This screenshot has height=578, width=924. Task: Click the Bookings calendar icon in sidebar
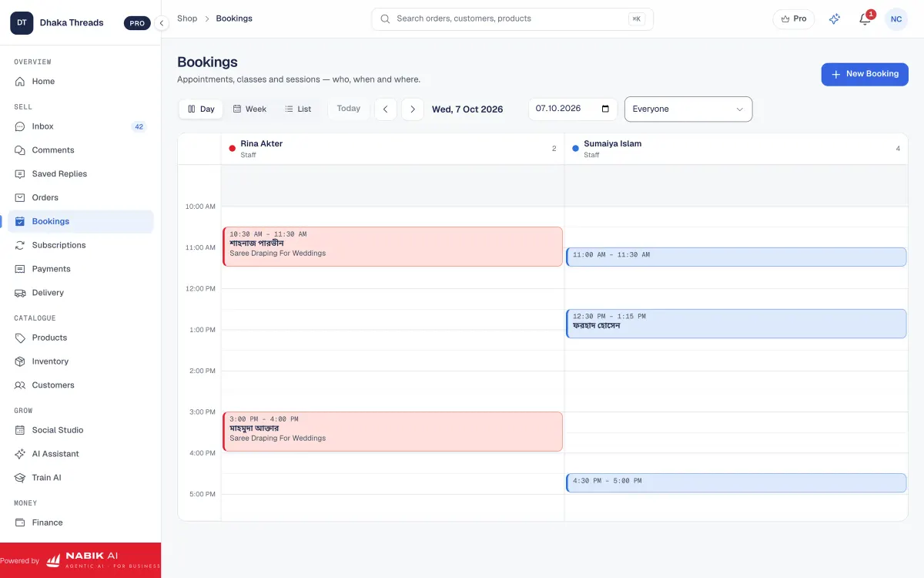(20, 222)
